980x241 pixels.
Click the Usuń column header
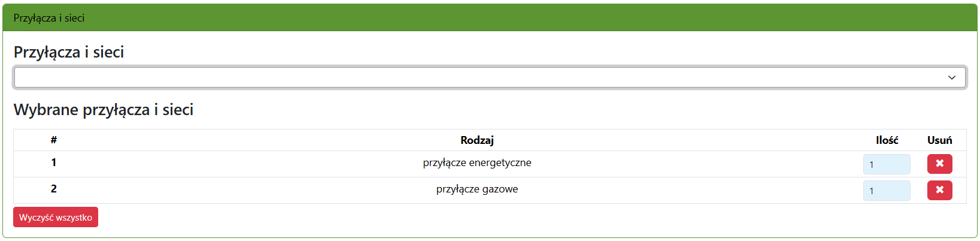[939, 140]
